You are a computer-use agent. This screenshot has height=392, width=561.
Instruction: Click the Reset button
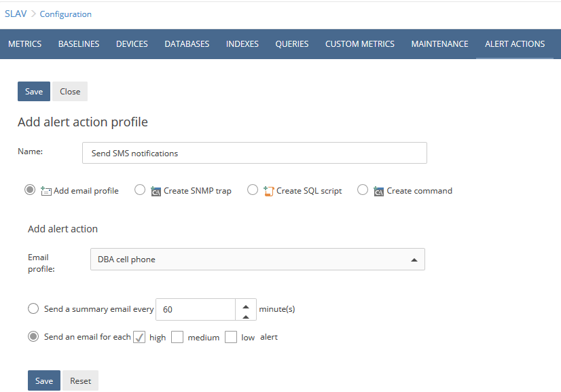tap(80, 380)
